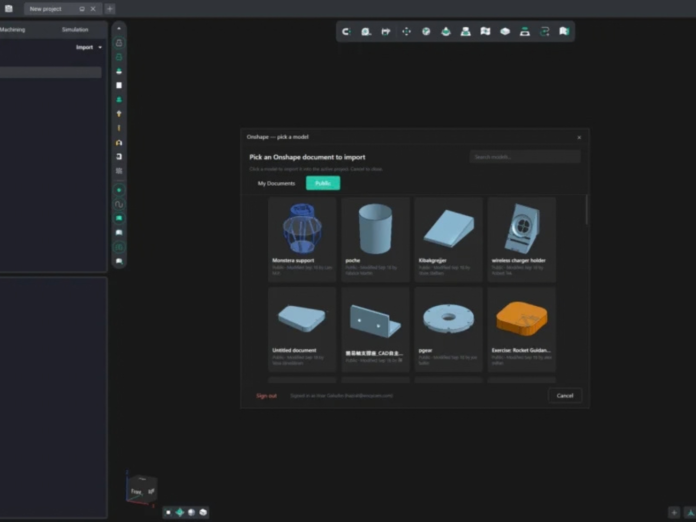Click the model list scrollbar in dialog
The width and height of the screenshot is (696, 522).
[x=587, y=210]
